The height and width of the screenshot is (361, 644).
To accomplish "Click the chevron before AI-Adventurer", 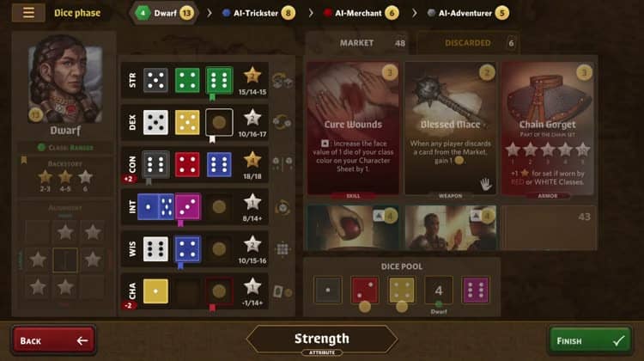I will tap(415, 13).
